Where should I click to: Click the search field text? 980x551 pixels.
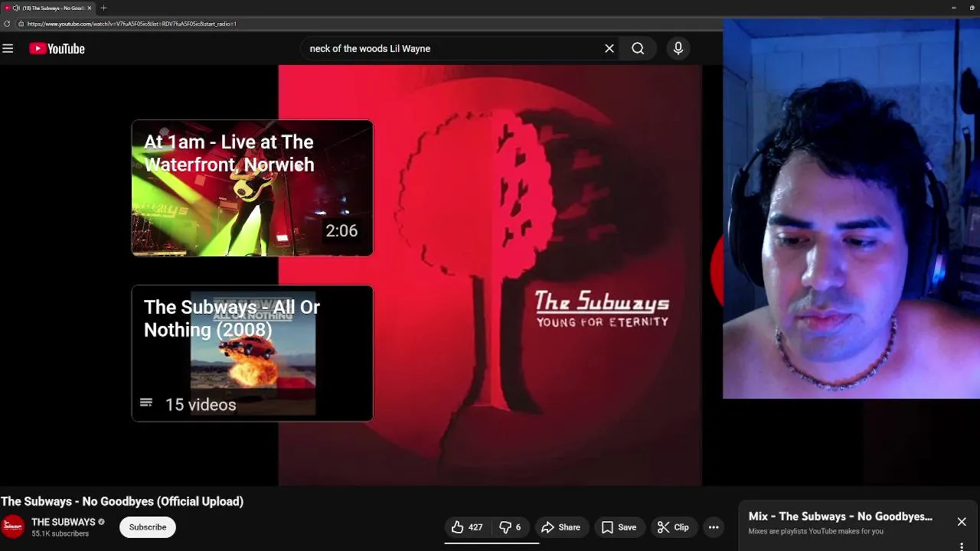pyautogui.click(x=370, y=48)
